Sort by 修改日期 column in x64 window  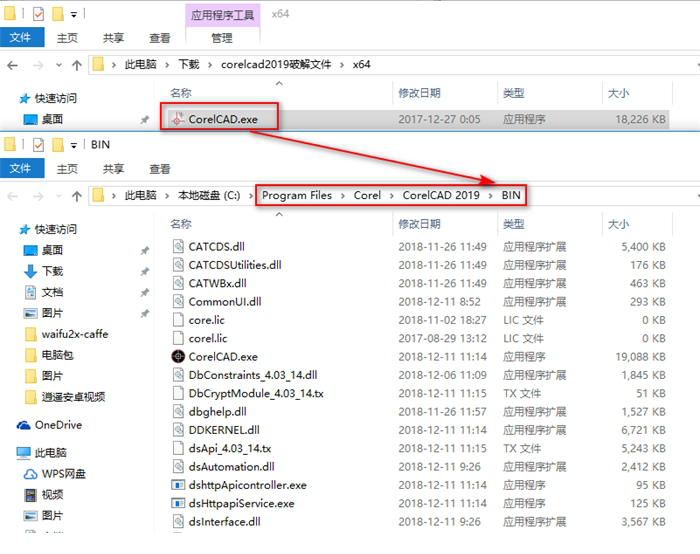[x=419, y=93]
